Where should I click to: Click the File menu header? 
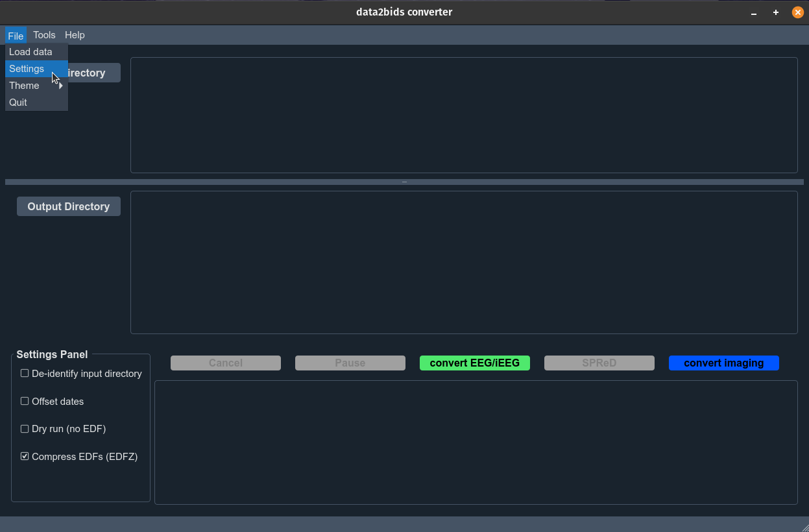16,36
